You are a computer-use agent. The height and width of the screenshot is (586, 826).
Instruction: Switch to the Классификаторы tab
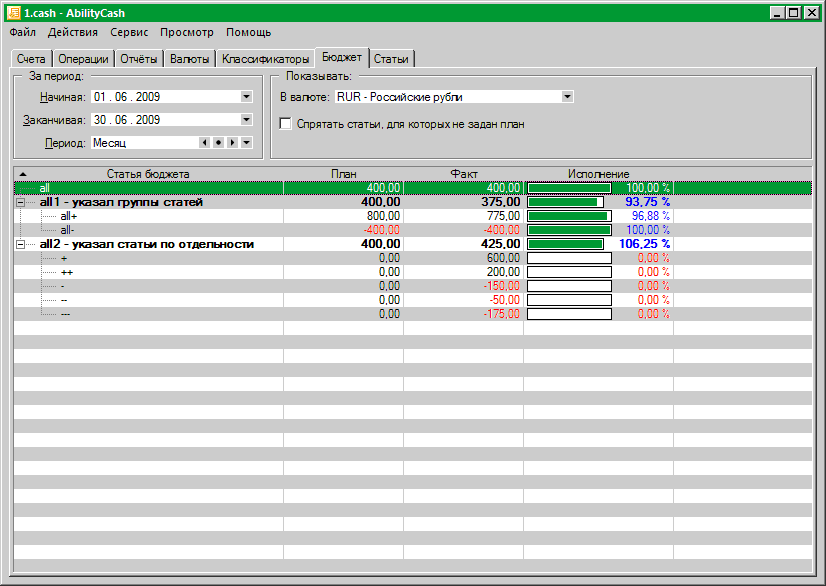click(265, 59)
